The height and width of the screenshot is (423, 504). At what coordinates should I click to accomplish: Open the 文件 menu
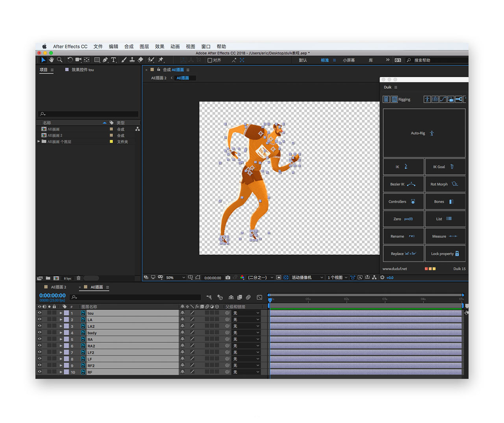coord(98,46)
